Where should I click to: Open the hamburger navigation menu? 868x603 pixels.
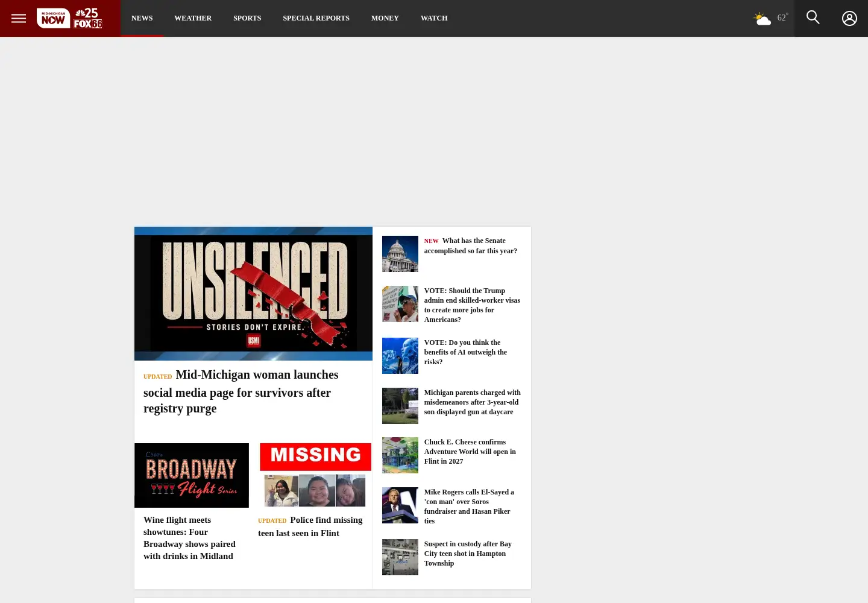[19, 18]
